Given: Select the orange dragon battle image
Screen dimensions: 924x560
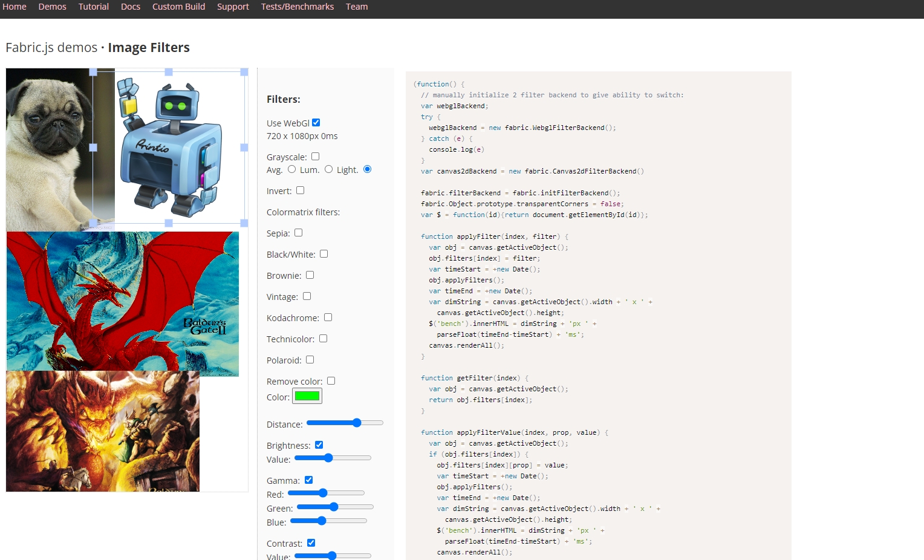Looking at the screenshot, I should [x=103, y=431].
